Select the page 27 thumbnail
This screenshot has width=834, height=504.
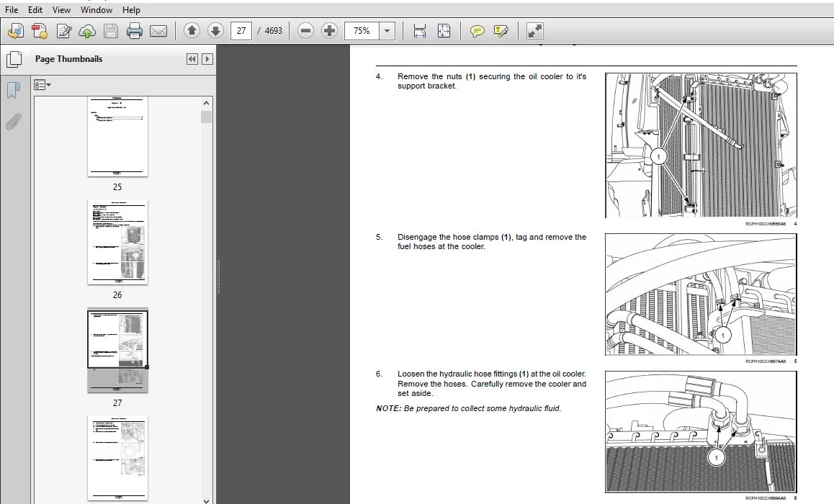117,351
